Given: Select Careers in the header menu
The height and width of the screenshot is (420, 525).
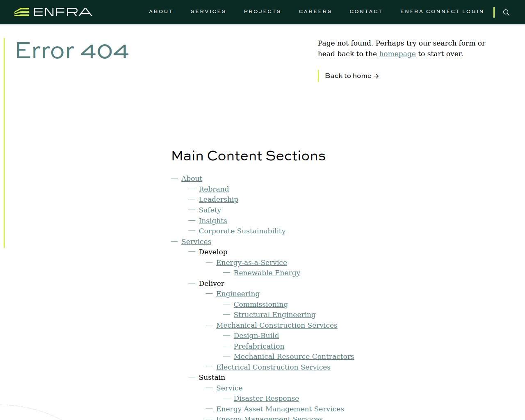Looking at the screenshot, I should coord(315,11).
